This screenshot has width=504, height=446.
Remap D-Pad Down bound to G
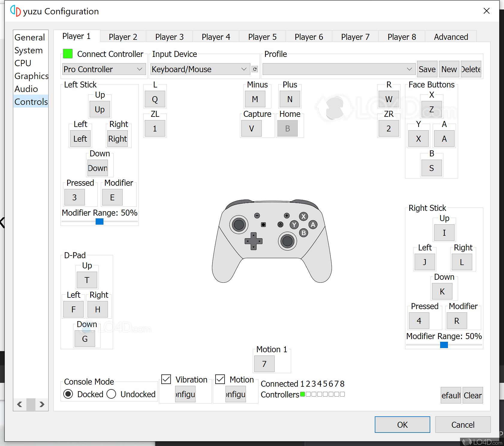(85, 339)
